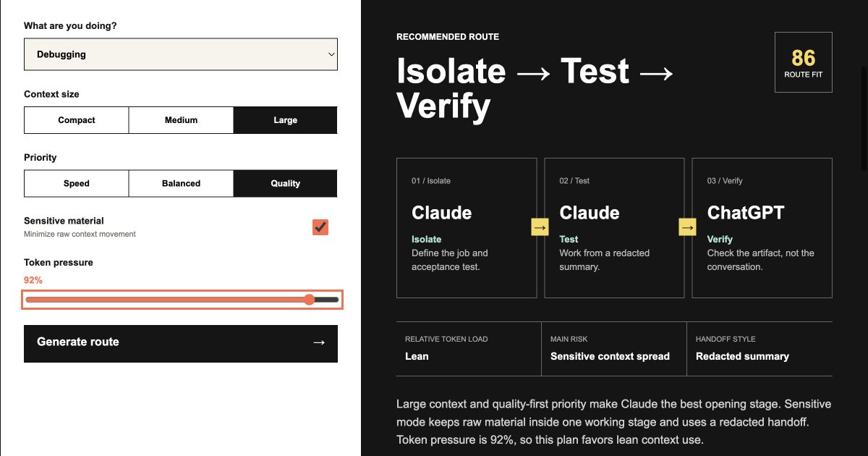
Task: Set priority to Balanced
Action: pos(181,183)
